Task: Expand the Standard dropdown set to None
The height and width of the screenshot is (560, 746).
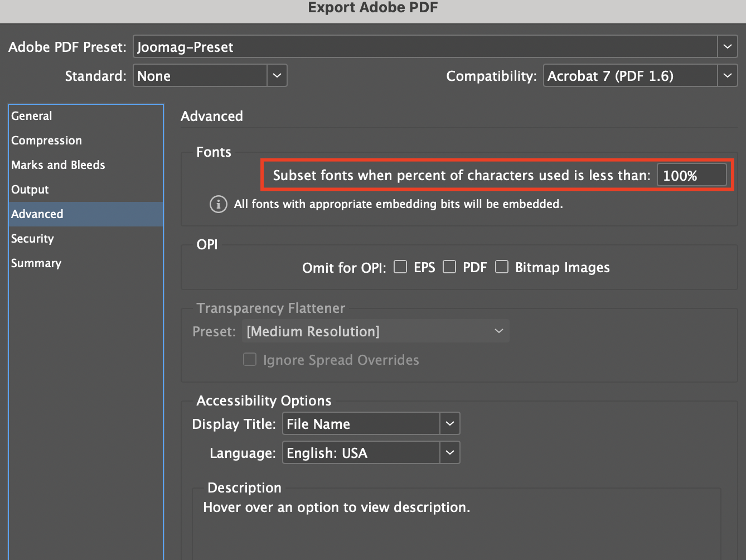Action: (x=277, y=76)
